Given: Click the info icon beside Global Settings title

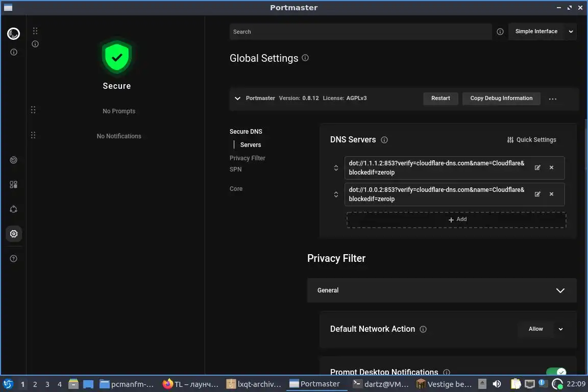Looking at the screenshot, I should [x=305, y=58].
